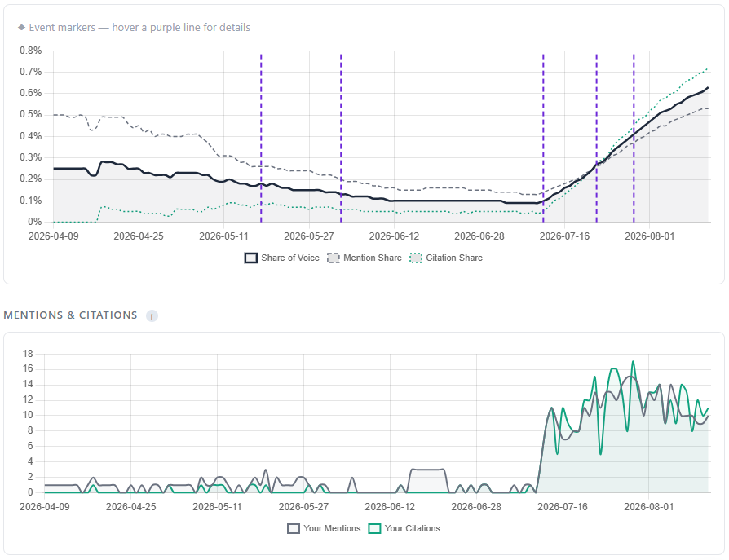
Task: Click the Event markers diamond icon
Action: [x=21, y=28]
